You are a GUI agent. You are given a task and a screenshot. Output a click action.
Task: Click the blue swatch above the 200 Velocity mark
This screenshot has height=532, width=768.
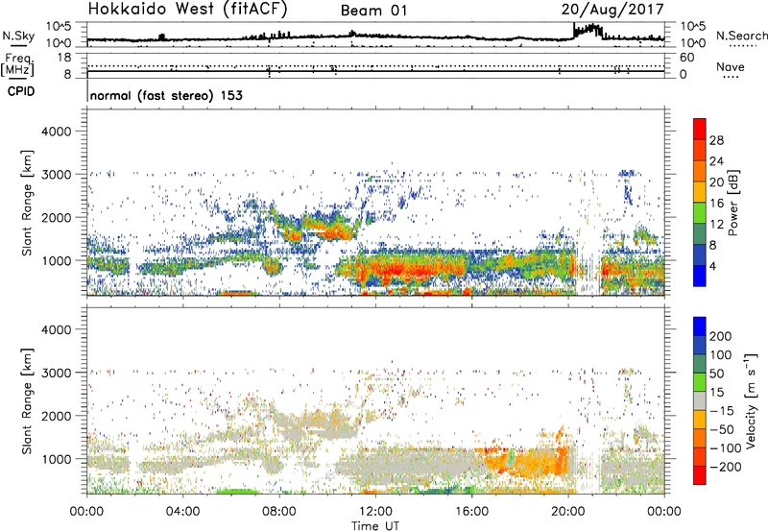pyautogui.click(x=700, y=326)
